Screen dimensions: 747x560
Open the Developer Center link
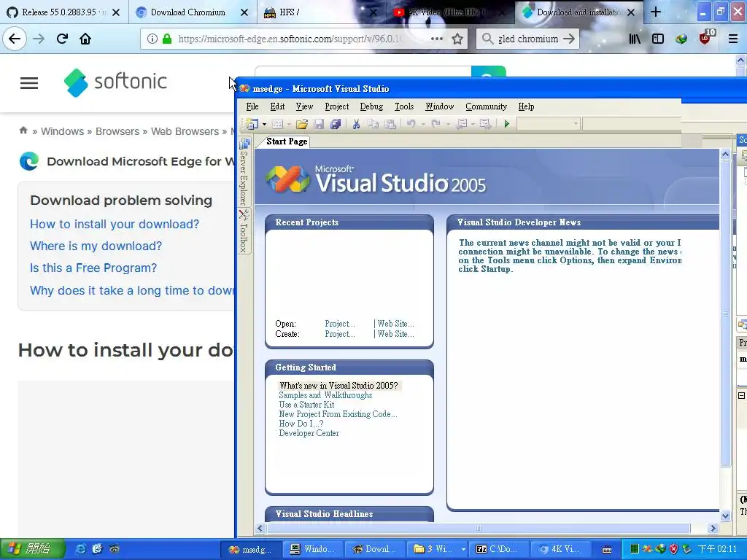click(309, 433)
